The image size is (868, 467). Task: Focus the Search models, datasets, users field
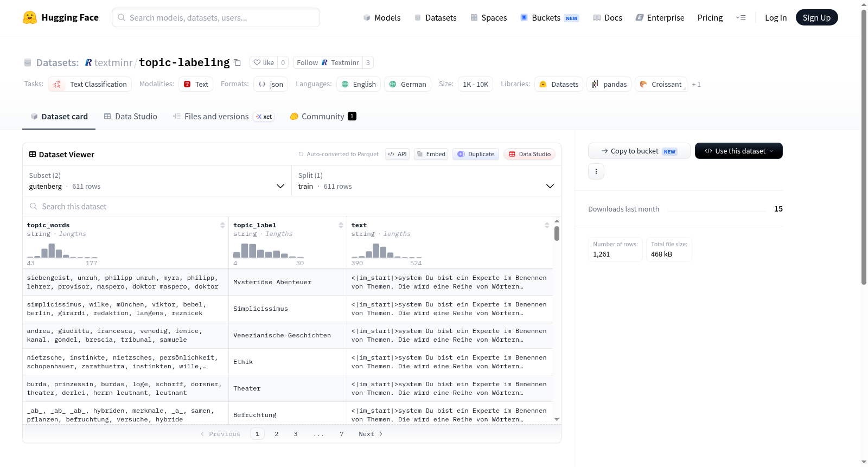point(216,17)
